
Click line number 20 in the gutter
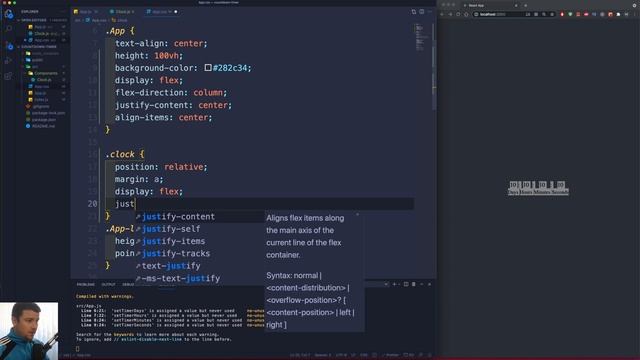tap(93, 204)
